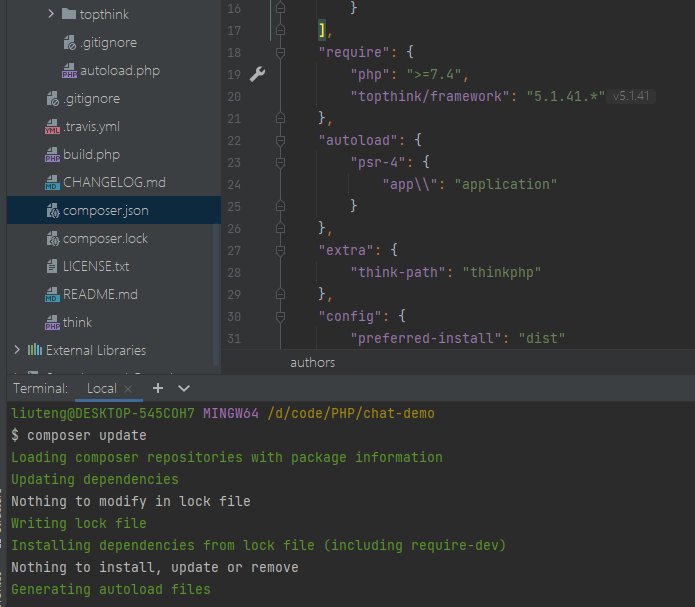Viewport: 695px width, 607px height.
Task: Click the wrench icon in the editor gutter
Action: (257, 74)
